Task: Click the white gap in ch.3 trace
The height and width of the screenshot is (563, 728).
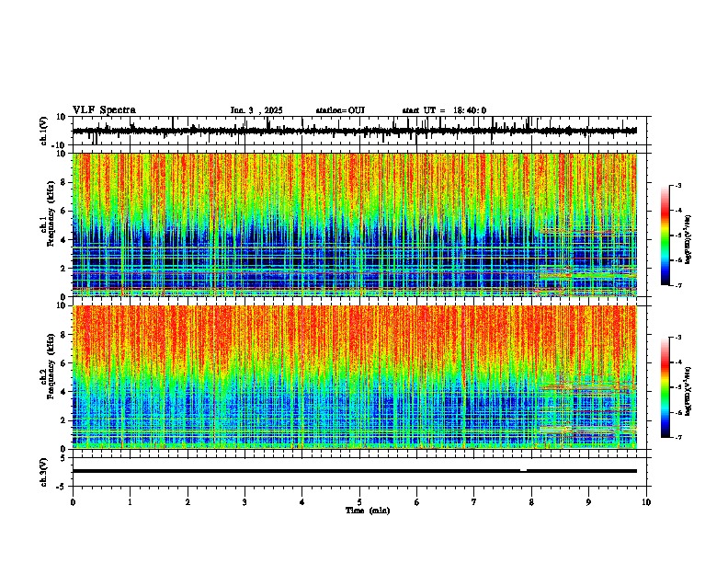Action: point(523,471)
